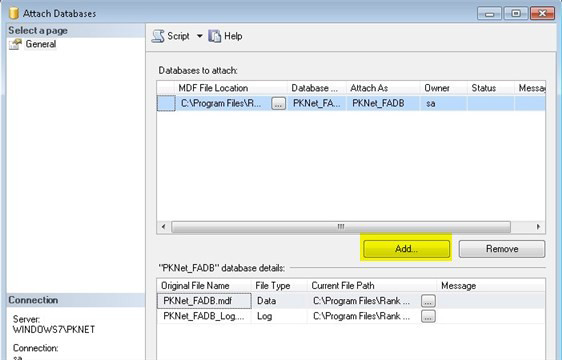This screenshot has width=562, height=360.
Task: Click the Script icon in toolbar
Action: coord(158,36)
